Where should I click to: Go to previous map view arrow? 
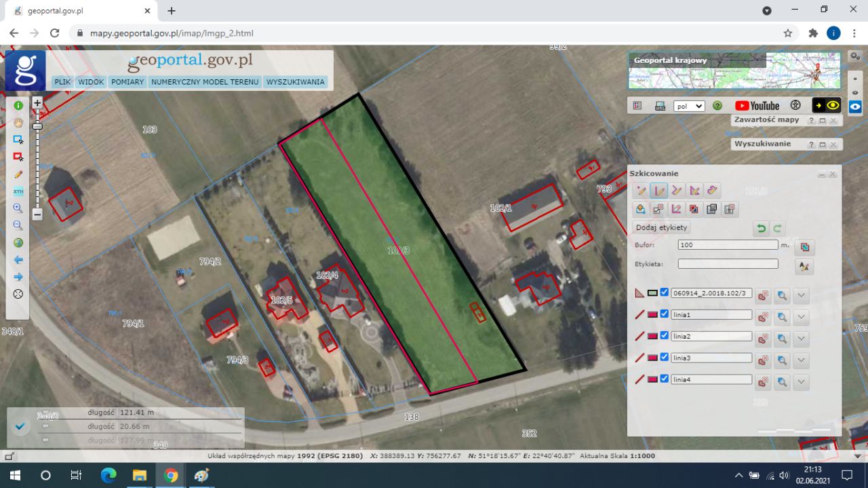point(18,260)
